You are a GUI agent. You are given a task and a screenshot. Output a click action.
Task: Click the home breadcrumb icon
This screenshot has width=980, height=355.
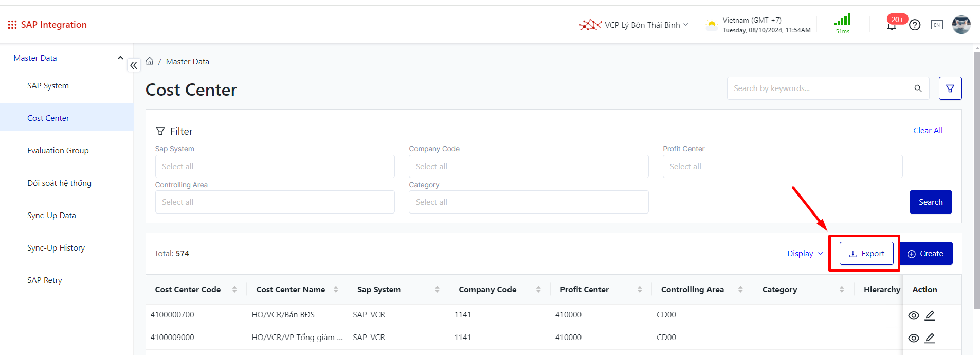[x=150, y=61]
